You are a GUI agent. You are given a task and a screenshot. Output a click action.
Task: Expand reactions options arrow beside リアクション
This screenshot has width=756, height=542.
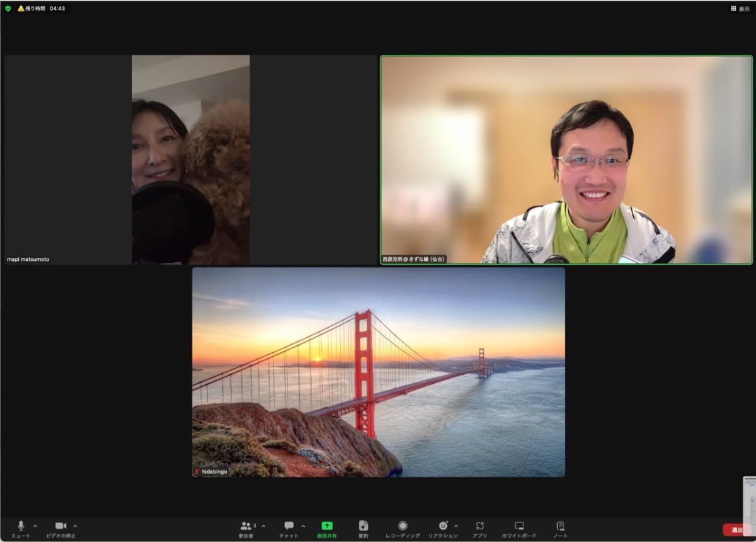click(x=456, y=526)
